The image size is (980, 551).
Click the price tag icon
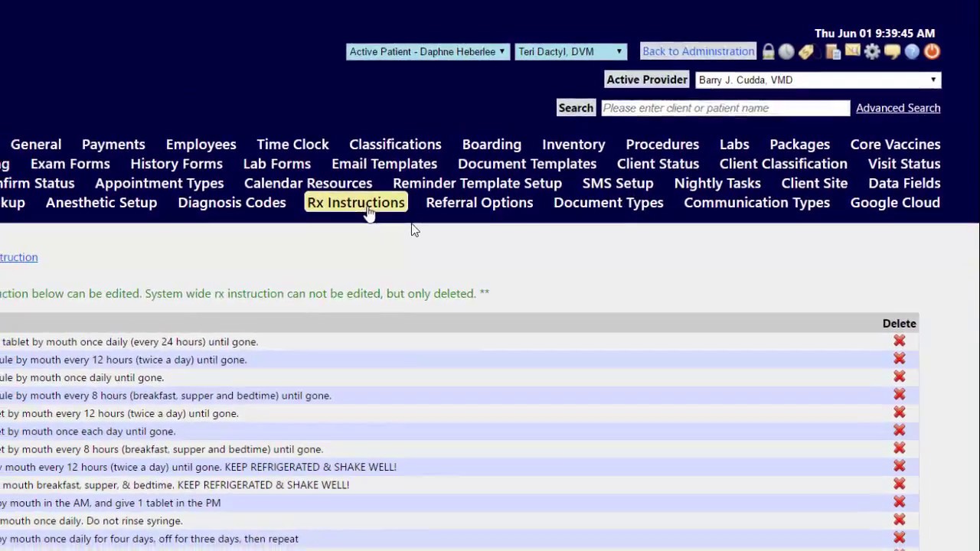point(806,52)
